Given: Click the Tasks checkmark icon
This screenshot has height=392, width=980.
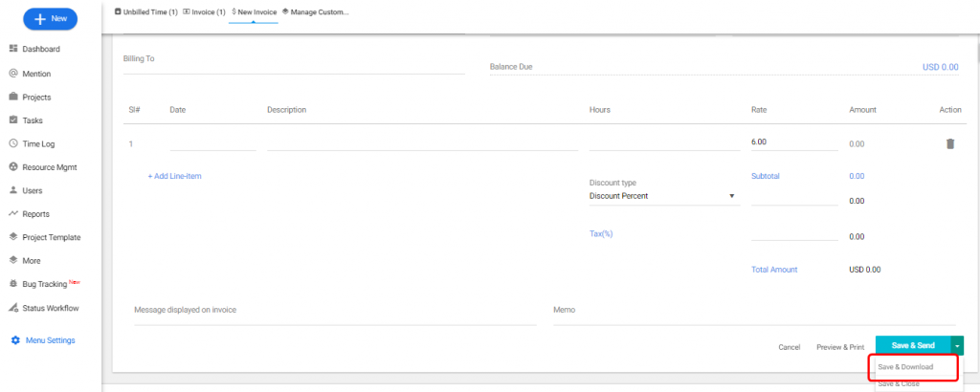Looking at the screenshot, I should (x=13, y=120).
